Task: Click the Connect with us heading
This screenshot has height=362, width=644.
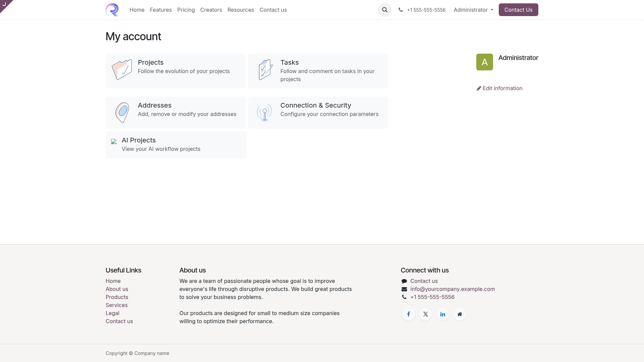Action: click(425, 270)
